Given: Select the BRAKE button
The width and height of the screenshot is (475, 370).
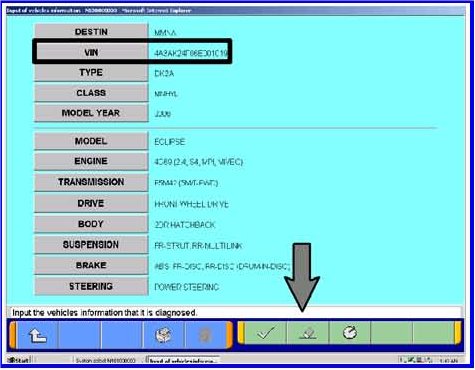Looking at the screenshot, I should (91, 265).
